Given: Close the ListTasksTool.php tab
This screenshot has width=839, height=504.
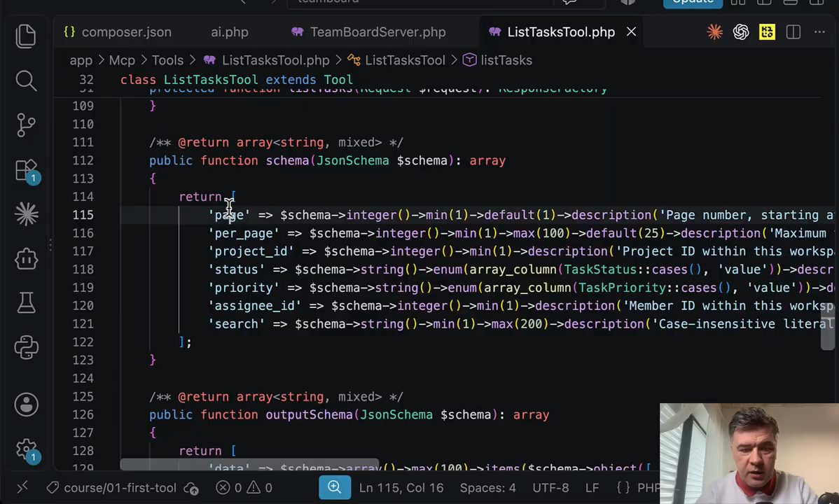Looking at the screenshot, I should click(632, 32).
